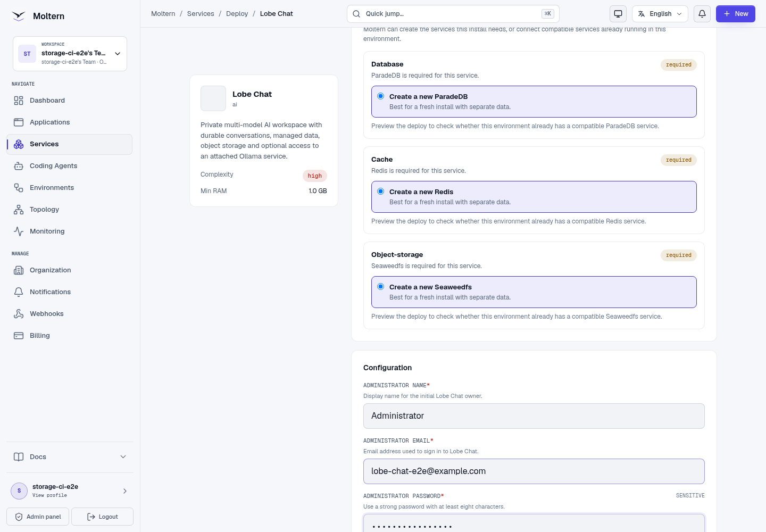
Task: Click the Coding Agents robot icon
Action: click(19, 166)
